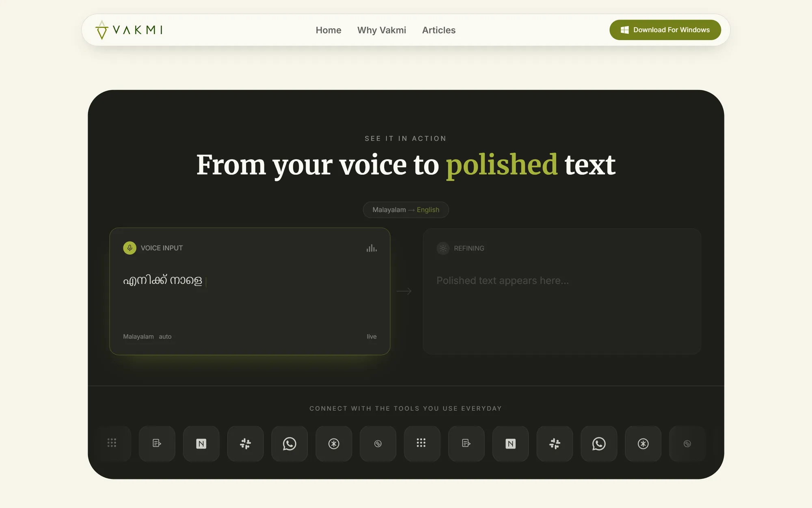
Task: Select the leftmost document-with-arrow integration icon
Action: (x=157, y=444)
